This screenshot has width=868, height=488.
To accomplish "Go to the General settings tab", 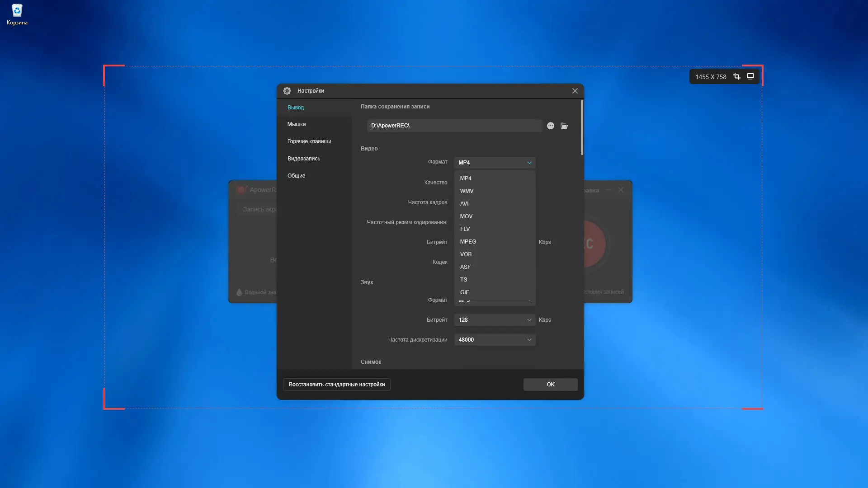I will [297, 176].
